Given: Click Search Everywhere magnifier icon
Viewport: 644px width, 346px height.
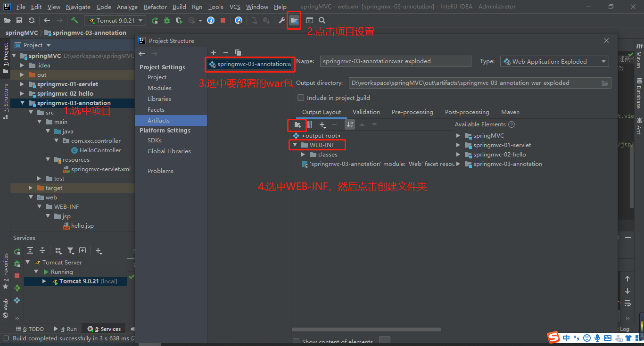Looking at the screenshot, I should (322, 20).
